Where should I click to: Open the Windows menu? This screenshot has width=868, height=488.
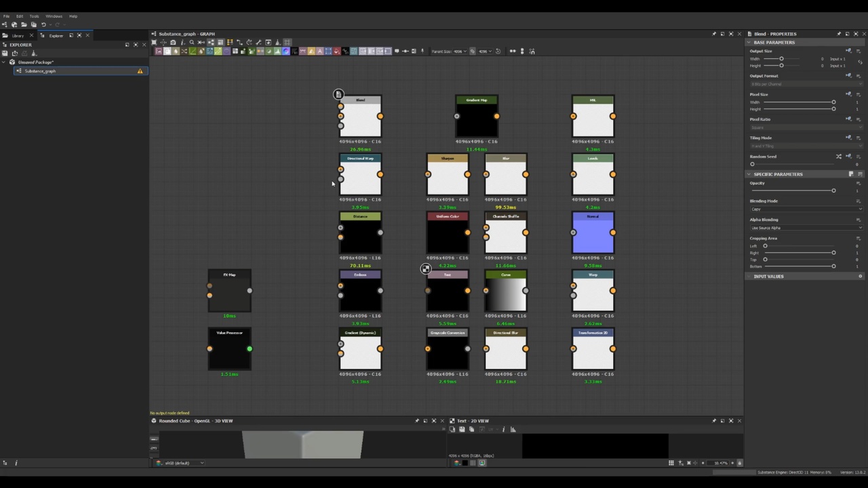click(54, 16)
